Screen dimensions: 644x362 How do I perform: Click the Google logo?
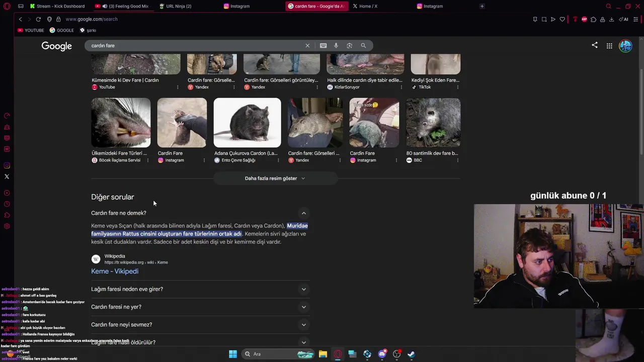[56, 46]
